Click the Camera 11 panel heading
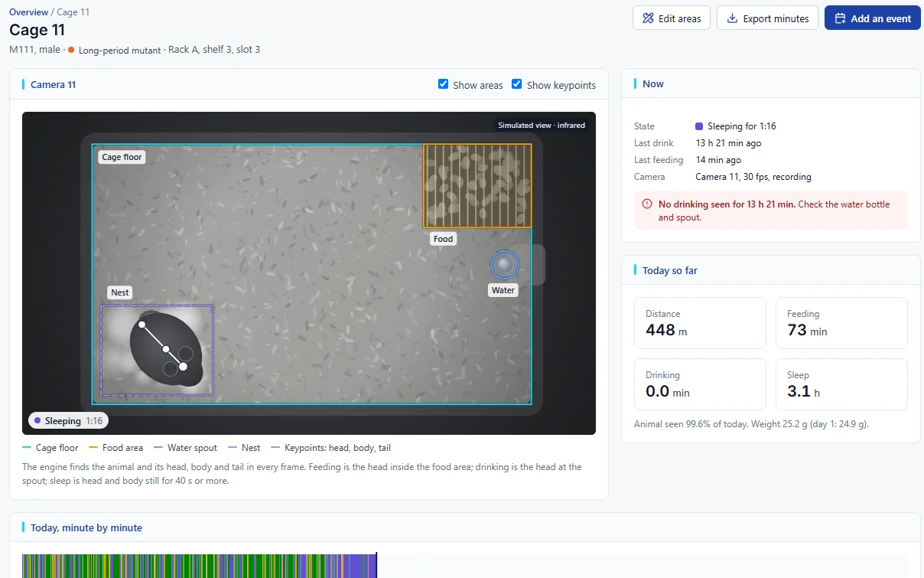The width and height of the screenshot is (924, 578). (x=53, y=84)
